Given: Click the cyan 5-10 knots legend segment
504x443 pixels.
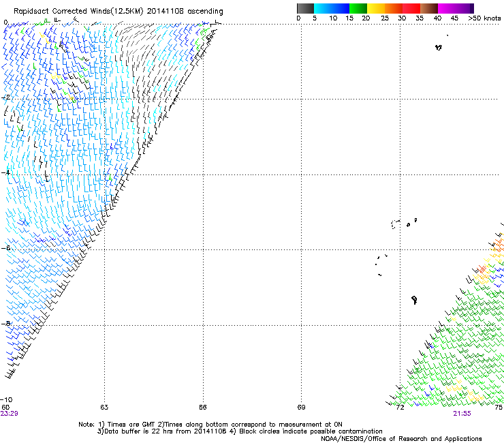Looking at the screenshot, I should pos(323,8).
